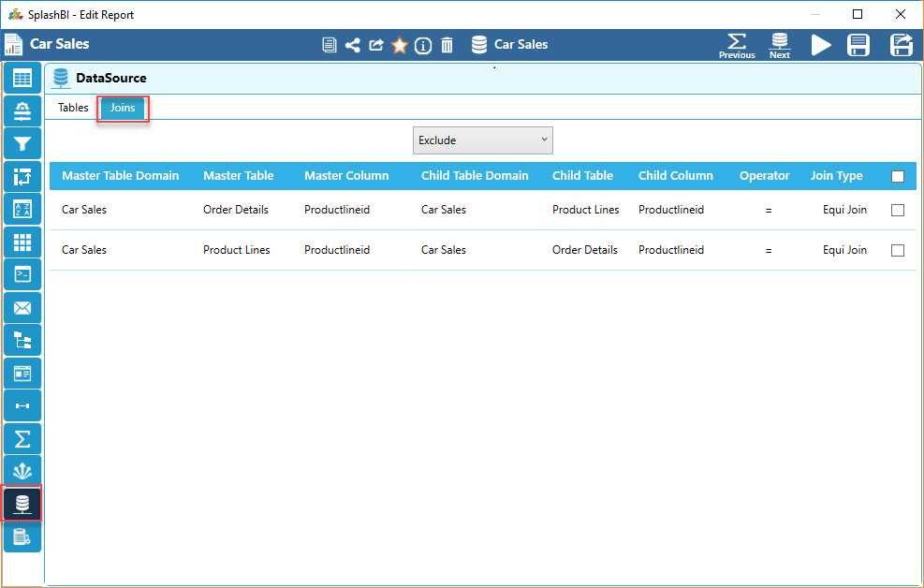This screenshot has width=924, height=588.
Task: Open the hierarchy tree sidebar icon
Action: tap(22, 340)
